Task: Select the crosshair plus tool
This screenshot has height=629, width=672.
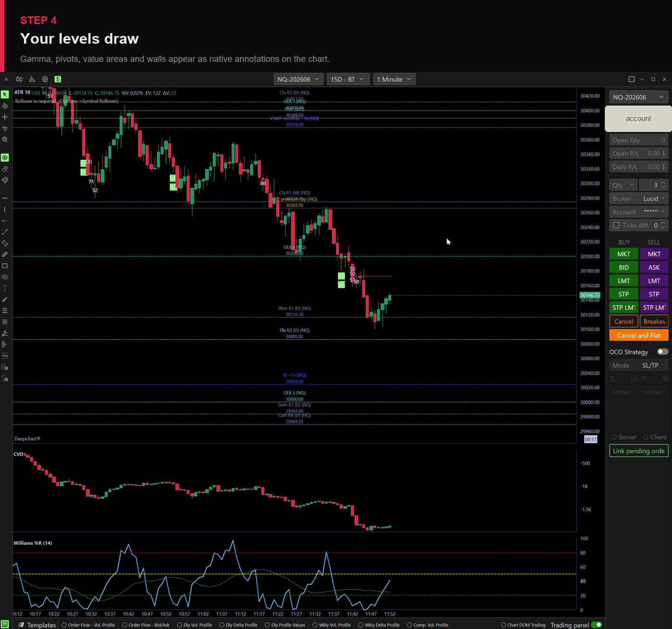Action: click(5, 117)
